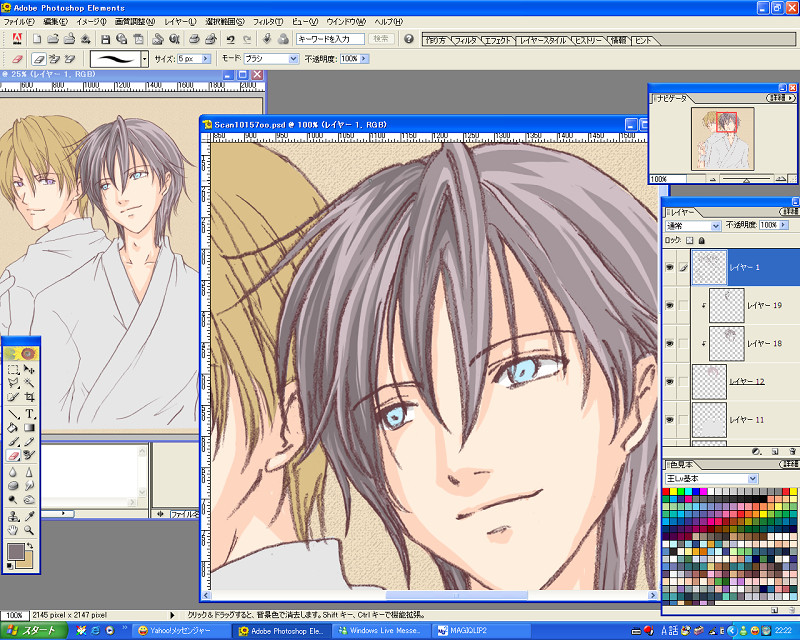The height and width of the screenshot is (640, 800).
Task: Pick the Sponge tool
Action: (x=13, y=486)
